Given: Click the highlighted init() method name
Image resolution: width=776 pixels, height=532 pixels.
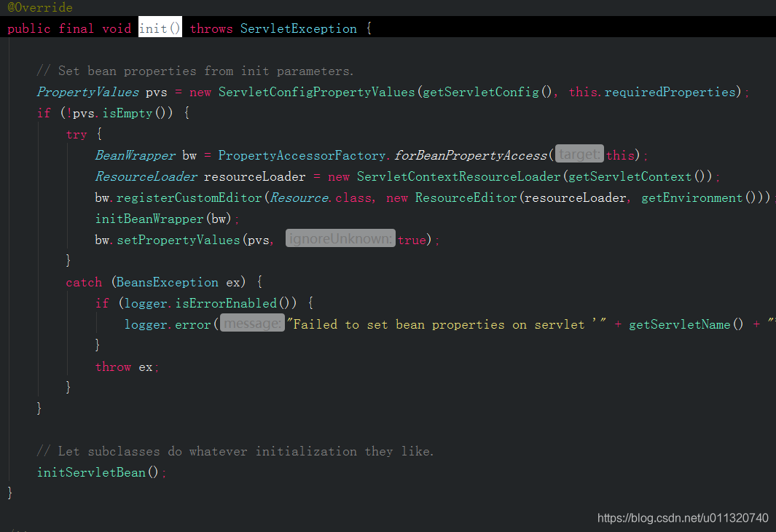Looking at the screenshot, I should click(x=159, y=28).
